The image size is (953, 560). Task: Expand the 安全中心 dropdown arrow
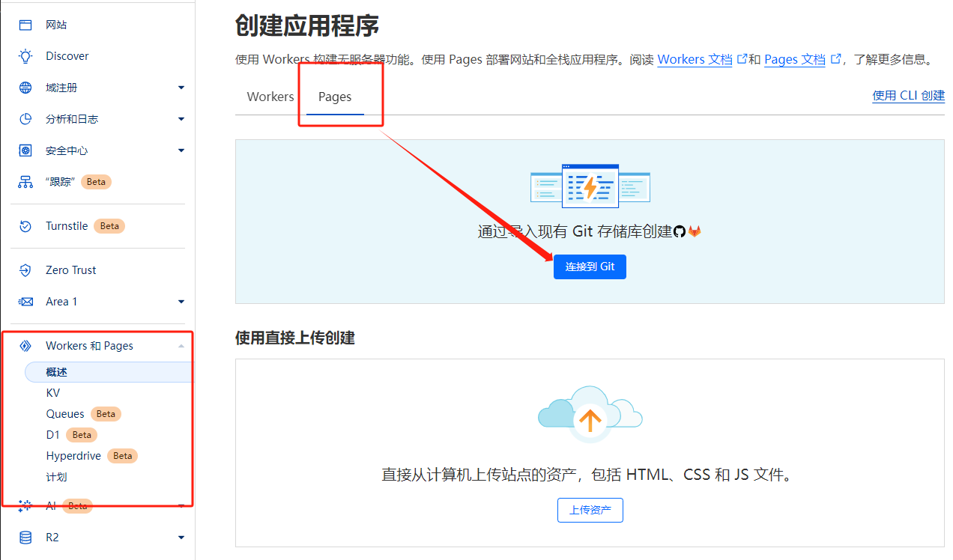pyautogui.click(x=181, y=150)
